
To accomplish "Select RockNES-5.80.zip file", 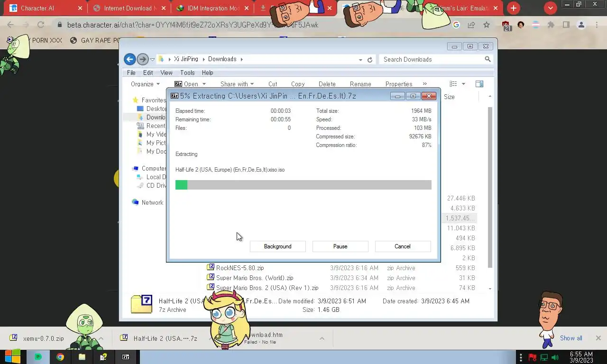I will tap(240, 268).
